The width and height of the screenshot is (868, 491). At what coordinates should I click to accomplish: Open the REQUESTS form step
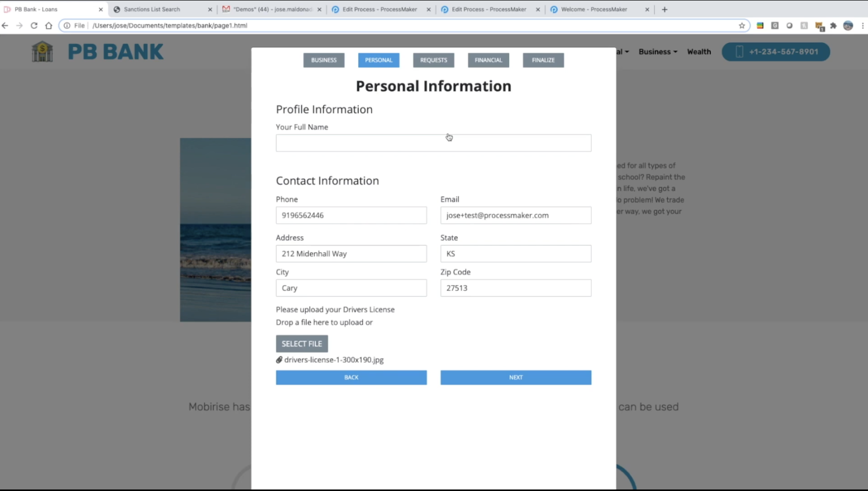pos(433,60)
